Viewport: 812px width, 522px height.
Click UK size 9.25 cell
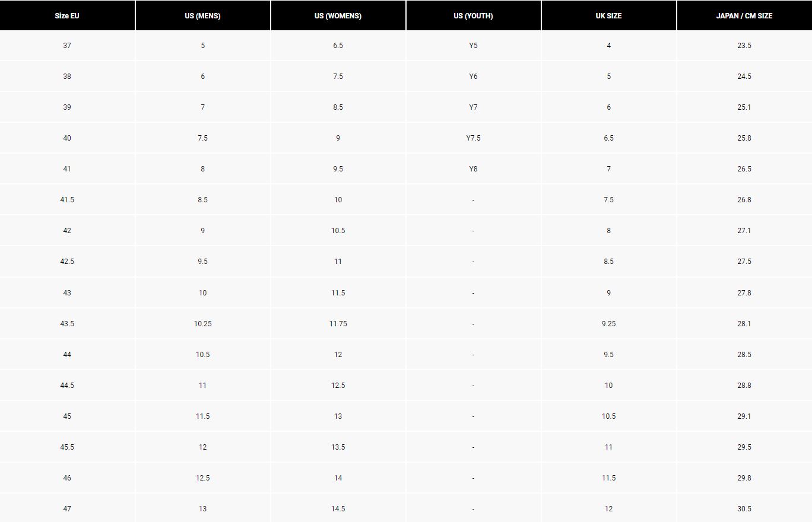(x=608, y=324)
